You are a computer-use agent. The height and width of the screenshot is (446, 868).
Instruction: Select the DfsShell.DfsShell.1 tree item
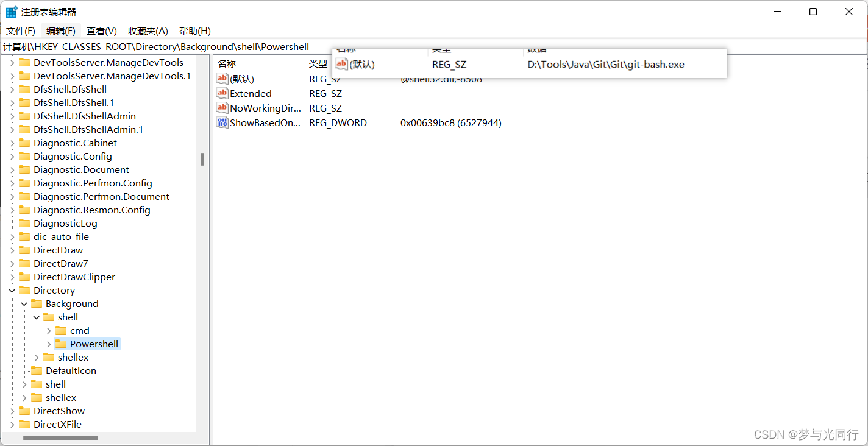coord(74,103)
